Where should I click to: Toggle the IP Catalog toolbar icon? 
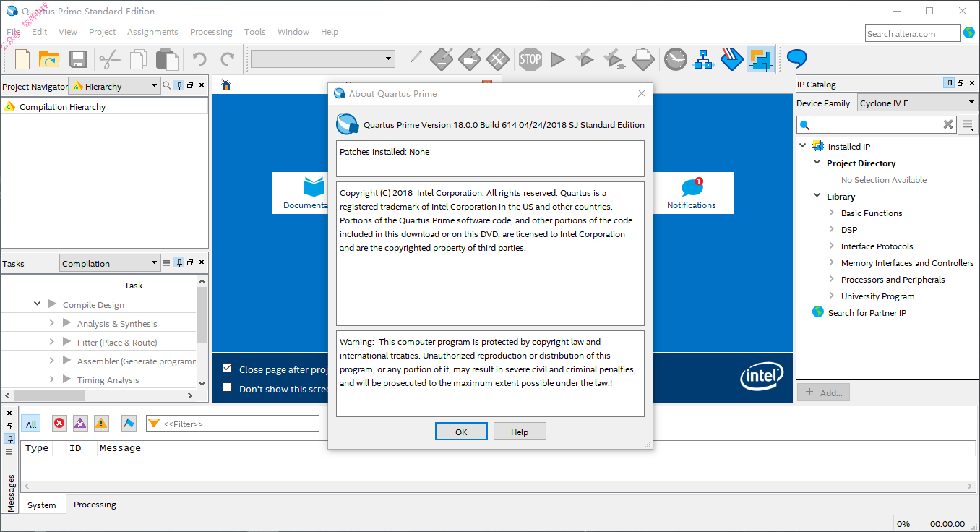click(760, 59)
